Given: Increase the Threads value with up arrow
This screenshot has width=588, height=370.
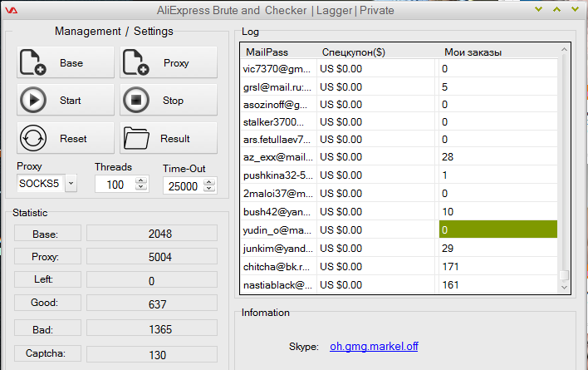Looking at the screenshot, I should click(142, 180).
